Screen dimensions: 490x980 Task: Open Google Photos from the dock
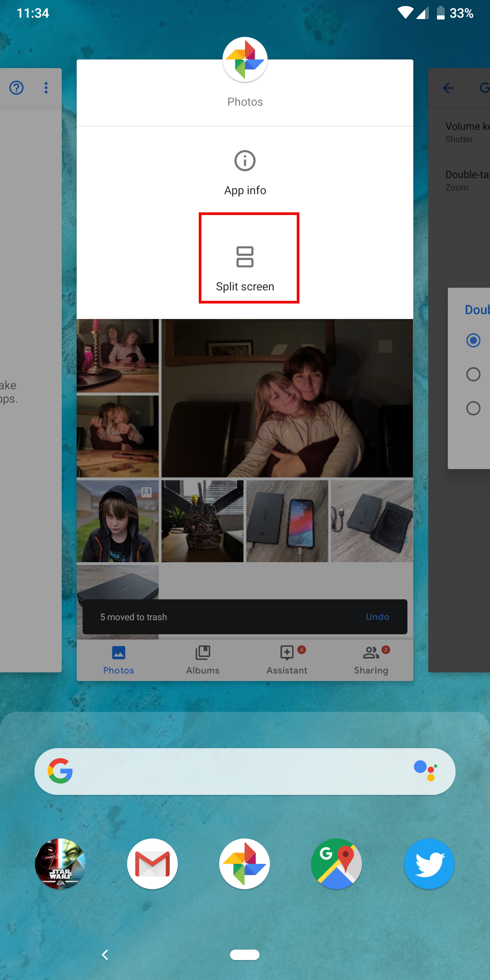pos(245,863)
